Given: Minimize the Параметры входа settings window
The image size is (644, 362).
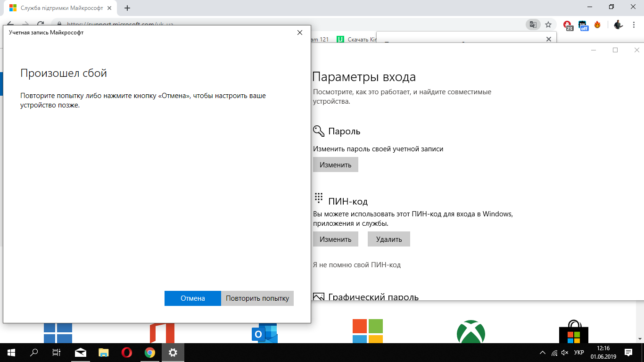Looking at the screenshot, I should 594,50.
